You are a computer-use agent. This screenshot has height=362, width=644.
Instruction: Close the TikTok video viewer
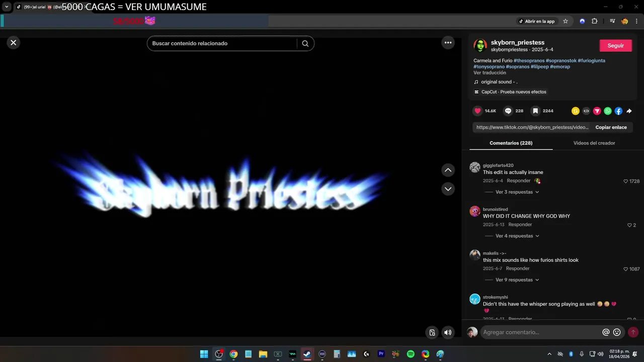click(14, 43)
